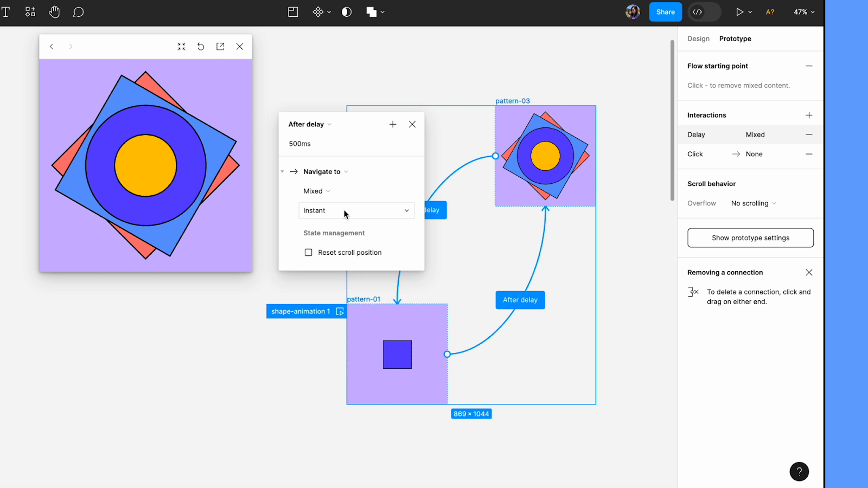Select the Hand tool
868x488 pixels.
point(54,12)
